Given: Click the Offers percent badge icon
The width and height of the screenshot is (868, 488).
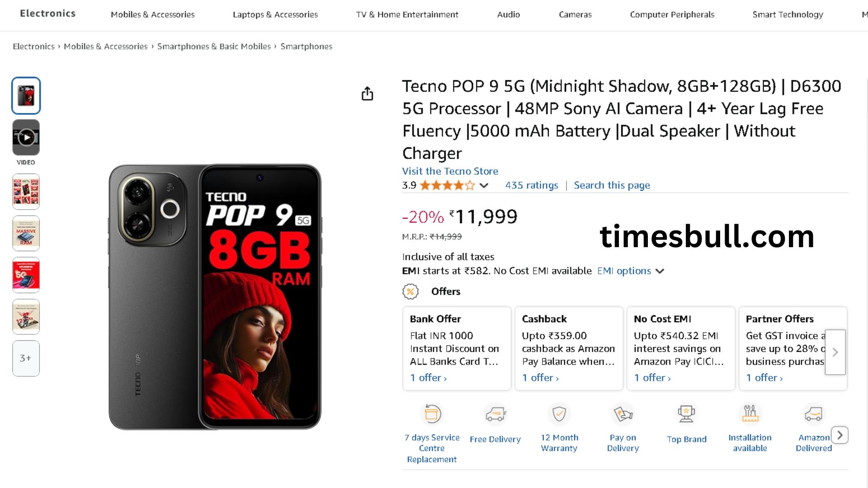Looking at the screenshot, I should click(x=410, y=291).
